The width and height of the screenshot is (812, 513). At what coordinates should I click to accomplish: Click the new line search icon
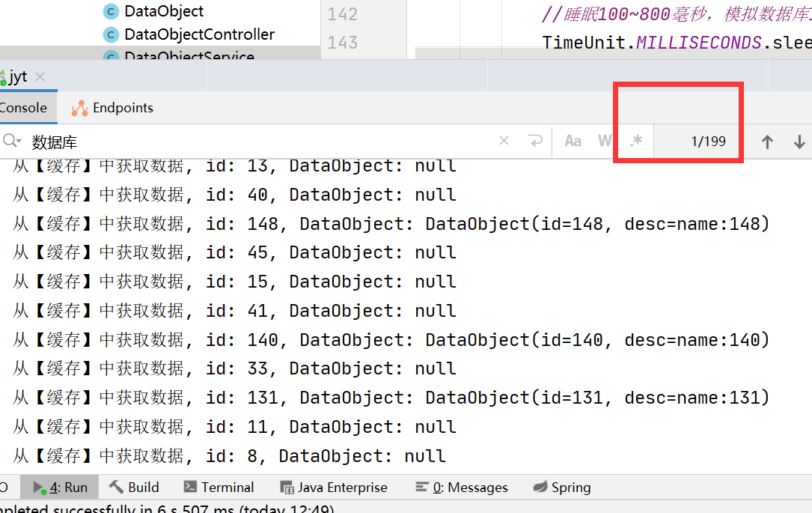coord(535,141)
